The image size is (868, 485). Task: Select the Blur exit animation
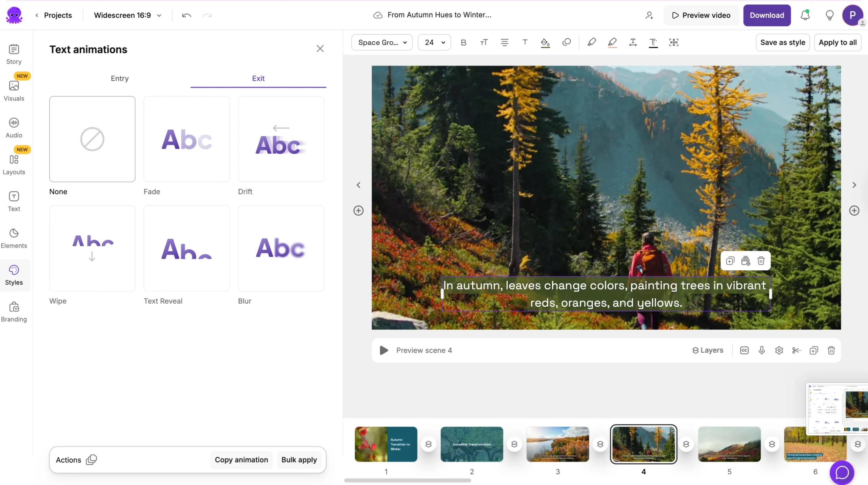(281, 248)
